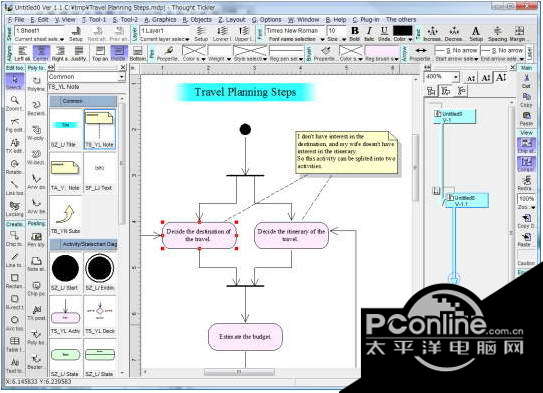Click Activity/Statechart Diagram group header

coord(83,244)
